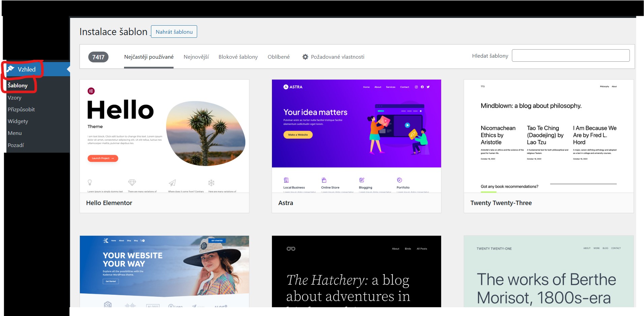Select the Nejčastěji používané tab
Viewport: 644px width, 316px height.
149,57
